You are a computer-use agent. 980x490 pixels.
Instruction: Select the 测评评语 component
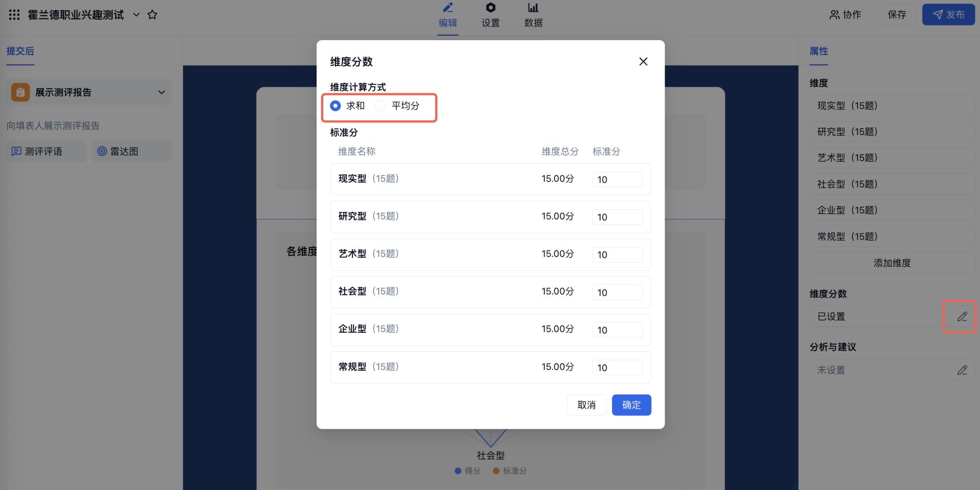[x=46, y=151]
